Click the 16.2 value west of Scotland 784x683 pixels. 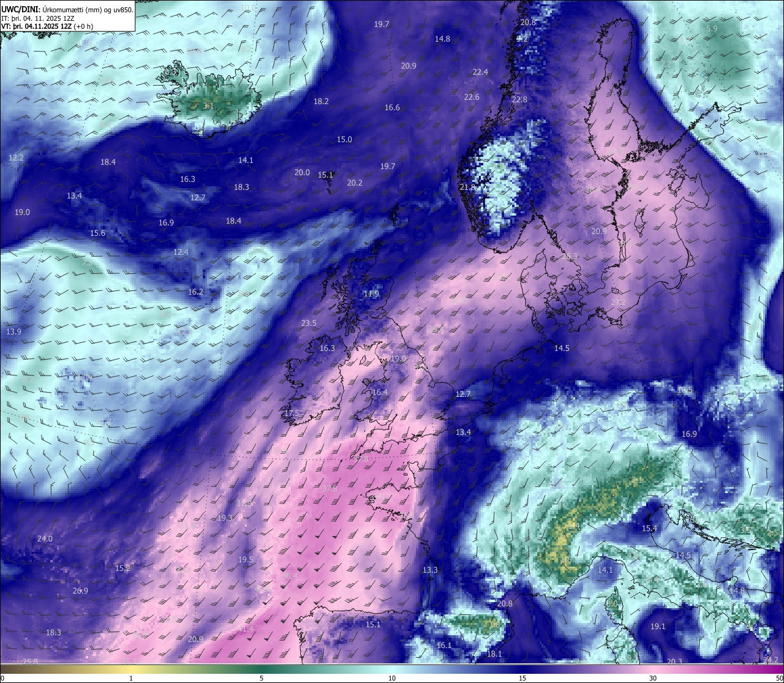coord(195,292)
